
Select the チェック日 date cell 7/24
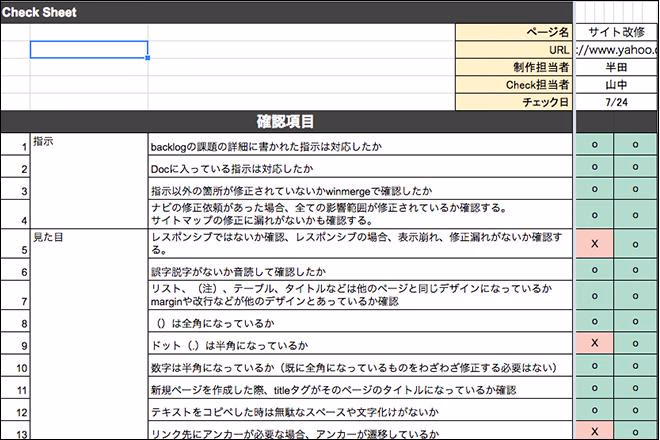coord(617,102)
